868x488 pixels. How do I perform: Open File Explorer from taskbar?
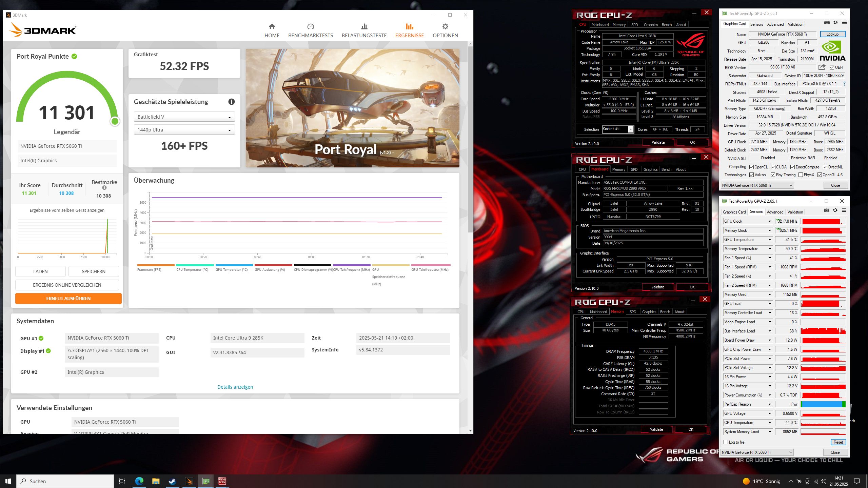(x=156, y=481)
